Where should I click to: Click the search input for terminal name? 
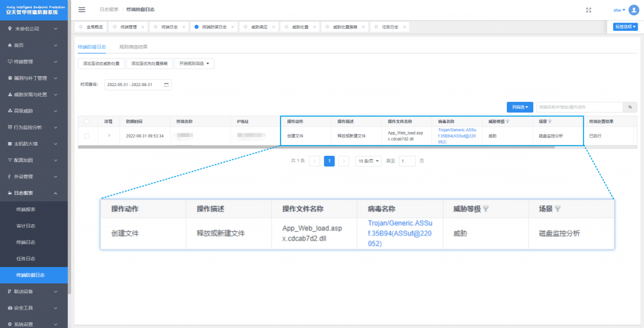coord(579,107)
